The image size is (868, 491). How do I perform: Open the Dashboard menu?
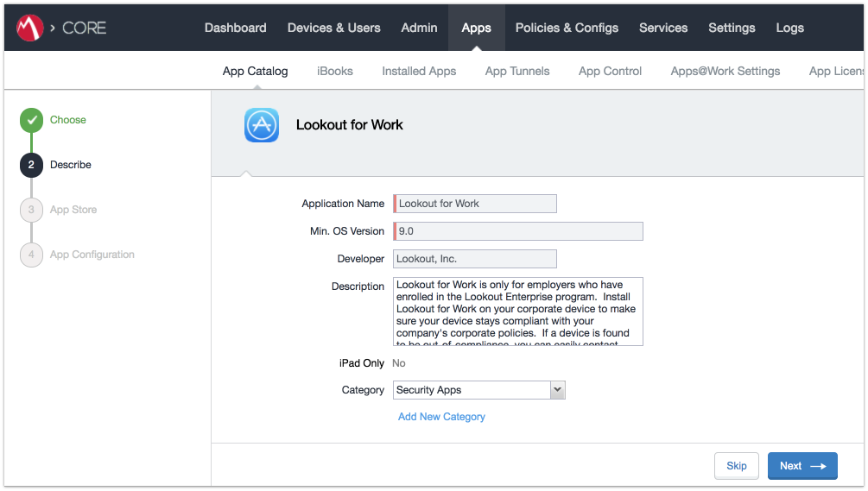pos(235,28)
